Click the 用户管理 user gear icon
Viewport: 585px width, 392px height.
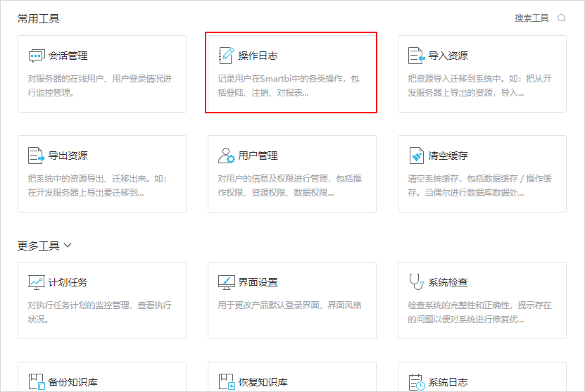coord(227,156)
